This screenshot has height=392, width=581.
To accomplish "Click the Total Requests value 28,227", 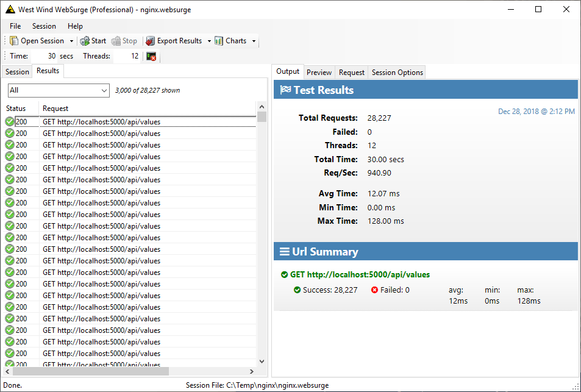I will click(379, 118).
